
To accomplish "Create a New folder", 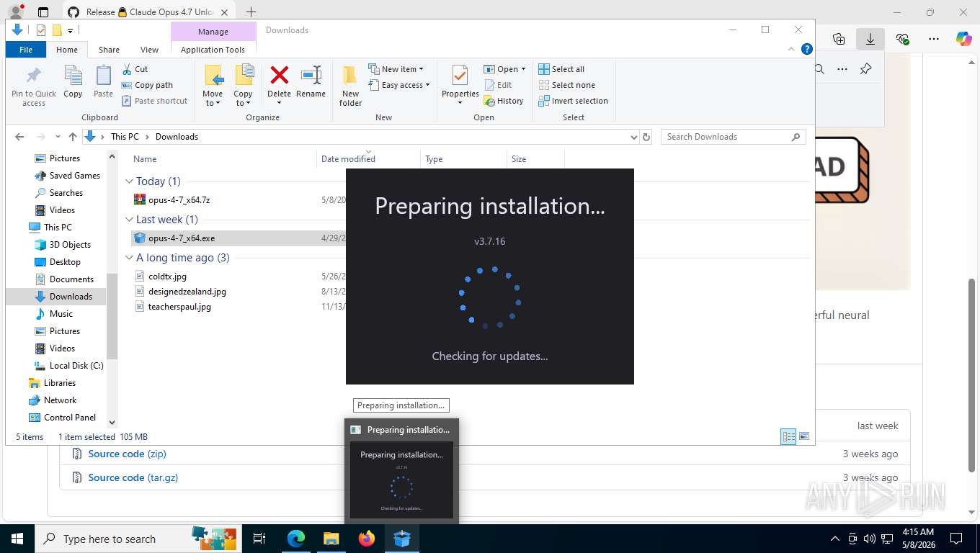I will coord(350,86).
